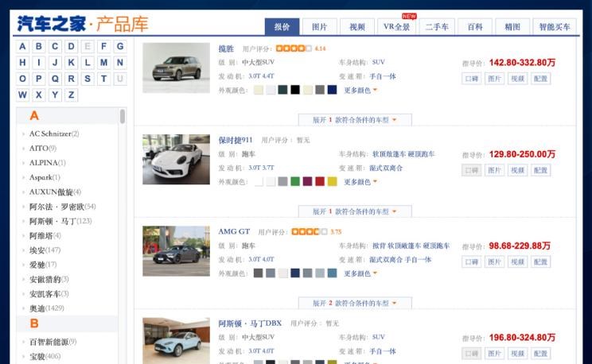Expand matching models under 保时捷911
Viewport: 592px width, 364px height.
355,211
